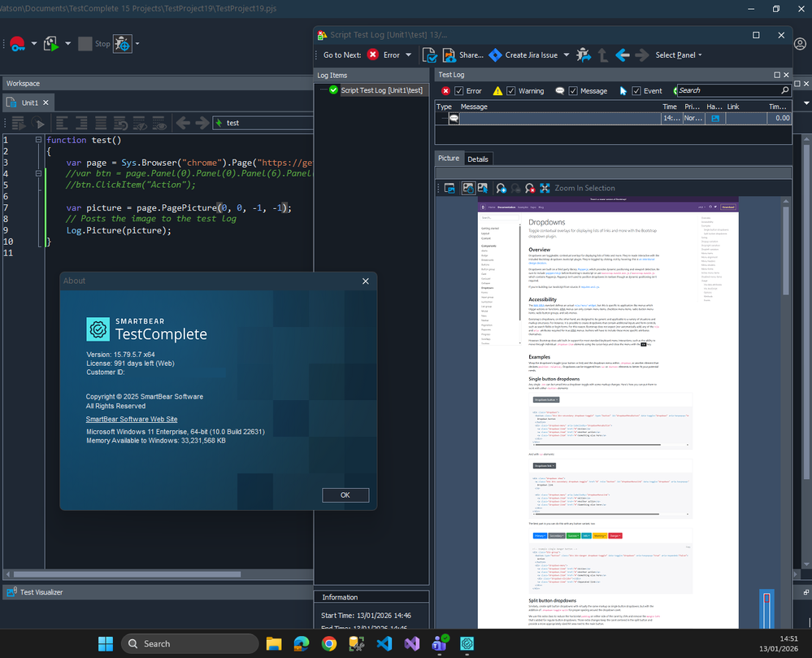Open the Go to Next Error dropdown arrow

pyautogui.click(x=408, y=55)
